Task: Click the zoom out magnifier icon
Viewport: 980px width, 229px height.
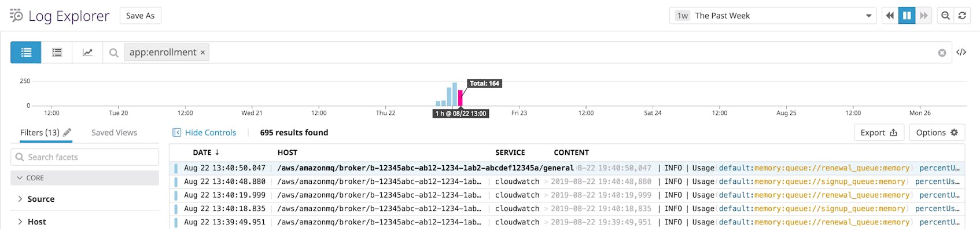Action: click(945, 16)
